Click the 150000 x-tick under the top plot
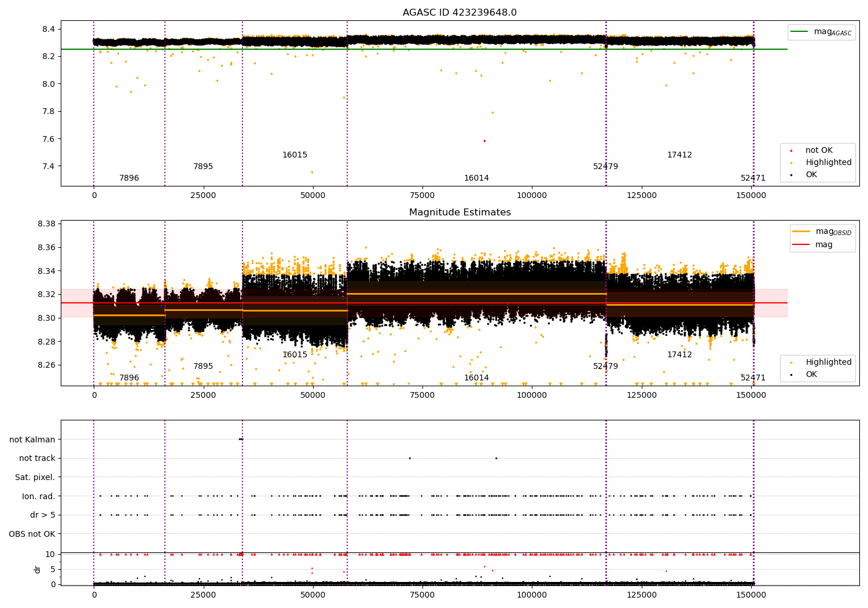 [751, 196]
